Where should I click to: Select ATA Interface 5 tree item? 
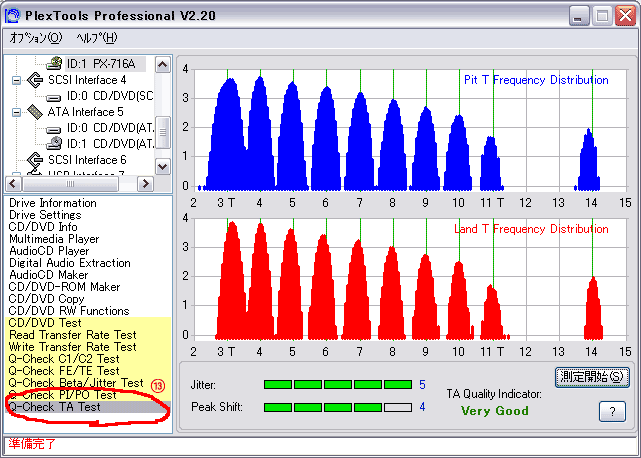click(x=85, y=112)
